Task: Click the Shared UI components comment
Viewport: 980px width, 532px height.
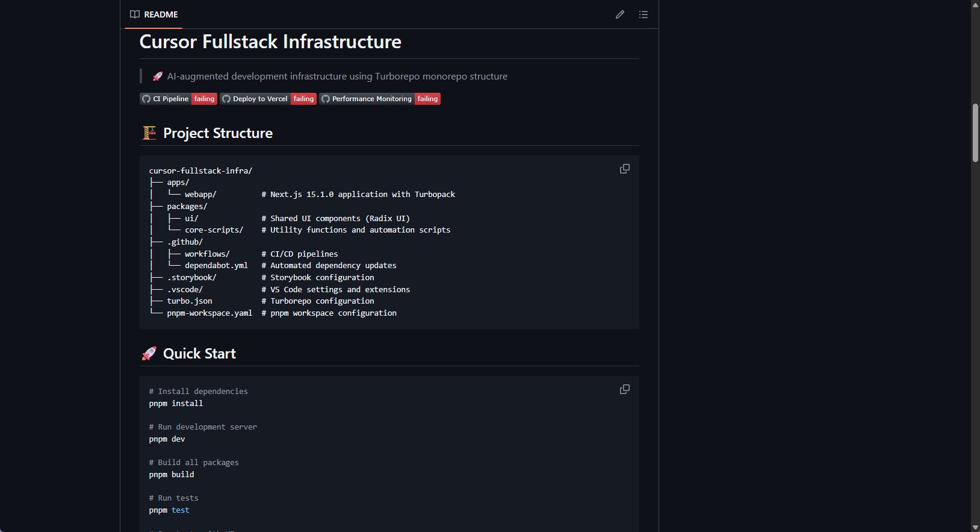Action: tap(335, 219)
